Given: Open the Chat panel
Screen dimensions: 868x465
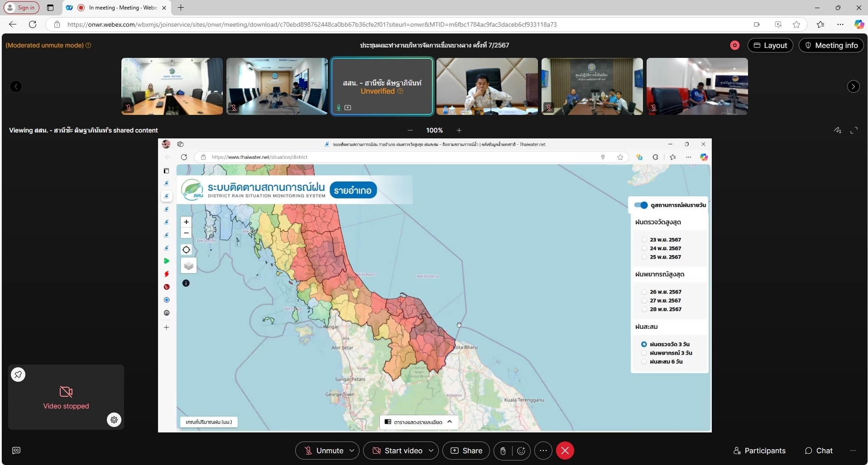Looking at the screenshot, I should point(819,451).
